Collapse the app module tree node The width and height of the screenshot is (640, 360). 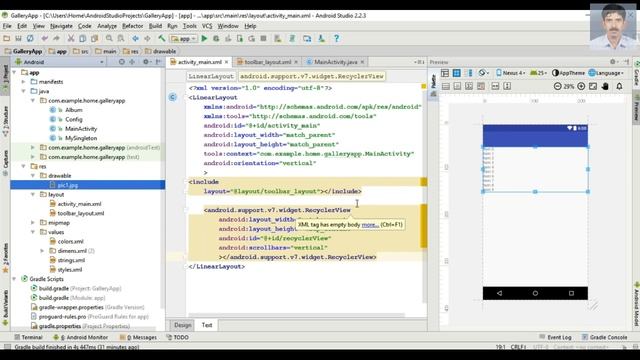15,72
